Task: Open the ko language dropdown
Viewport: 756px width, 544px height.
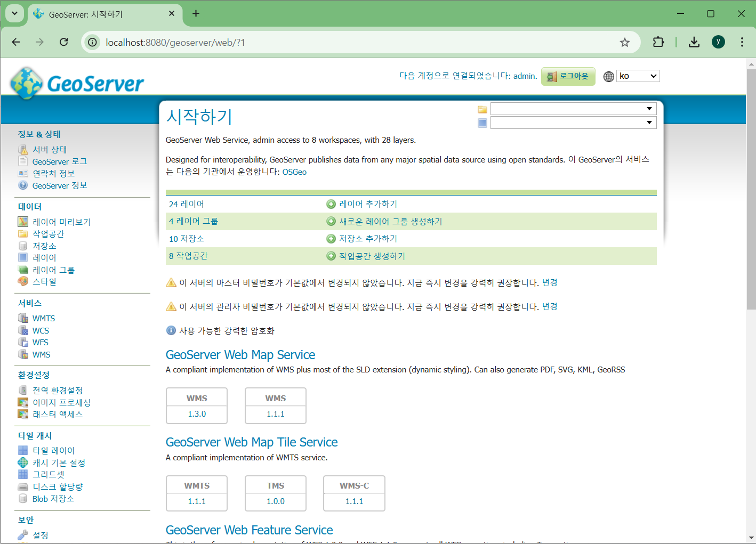Action: click(638, 76)
